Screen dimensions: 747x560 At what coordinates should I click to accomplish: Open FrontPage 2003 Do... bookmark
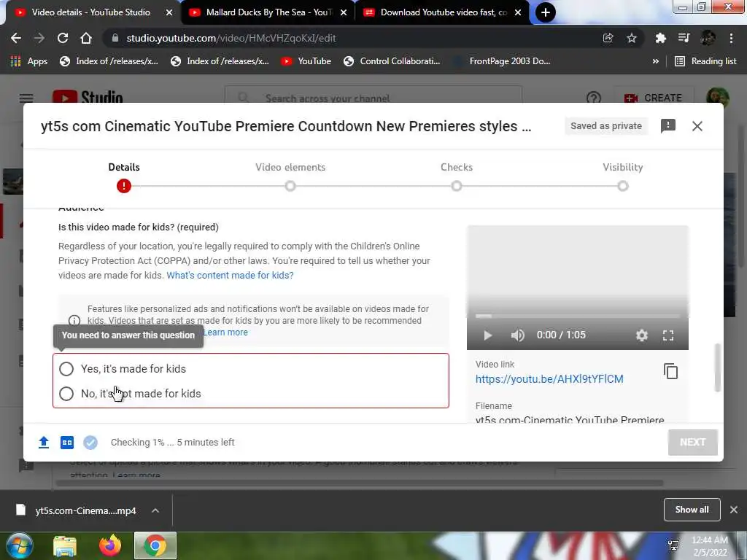click(503, 61)
